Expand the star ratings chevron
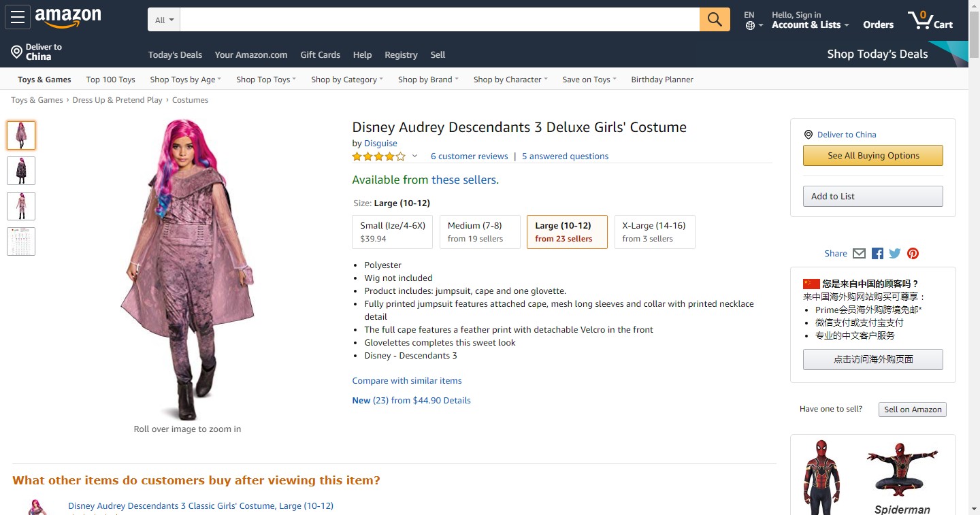Viewport: 980px width, 515px height. point(414,156)
